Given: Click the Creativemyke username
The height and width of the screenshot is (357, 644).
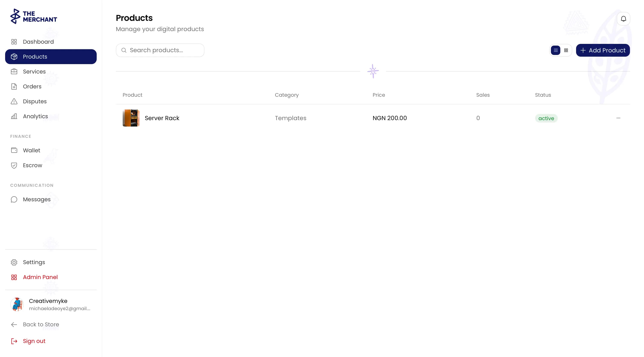Looking at the screenshot, I should [x=48, y=301].
